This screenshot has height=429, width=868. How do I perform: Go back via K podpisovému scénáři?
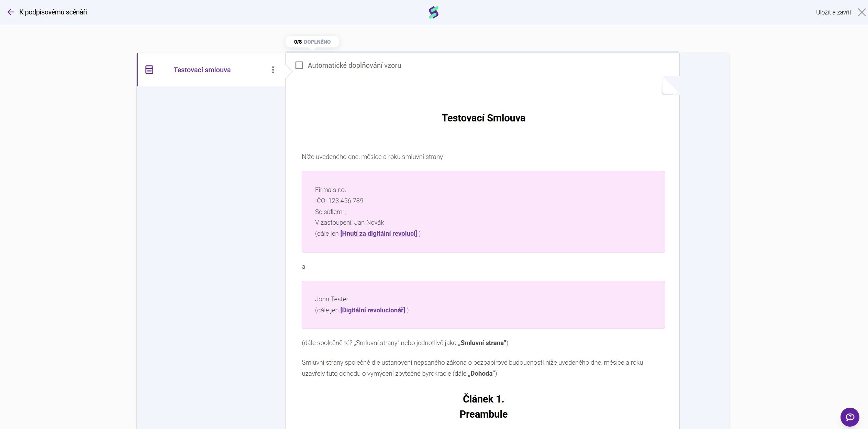(x=53, y=12)
